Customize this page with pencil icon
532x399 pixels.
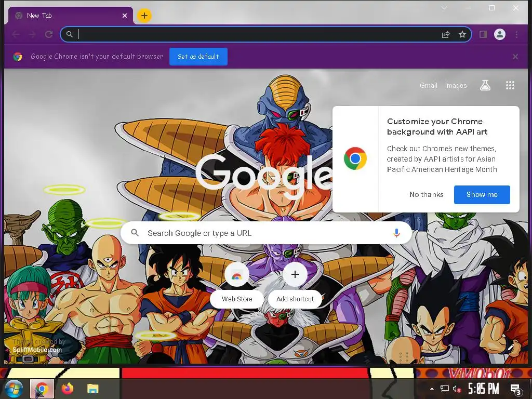click(x=511, y=347)
